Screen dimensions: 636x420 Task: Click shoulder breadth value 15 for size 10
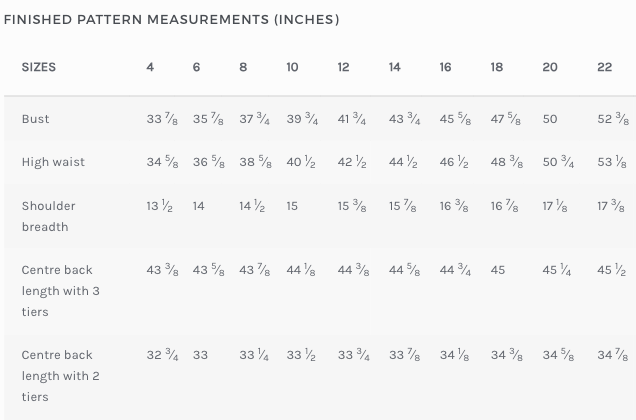pos(292,206)
